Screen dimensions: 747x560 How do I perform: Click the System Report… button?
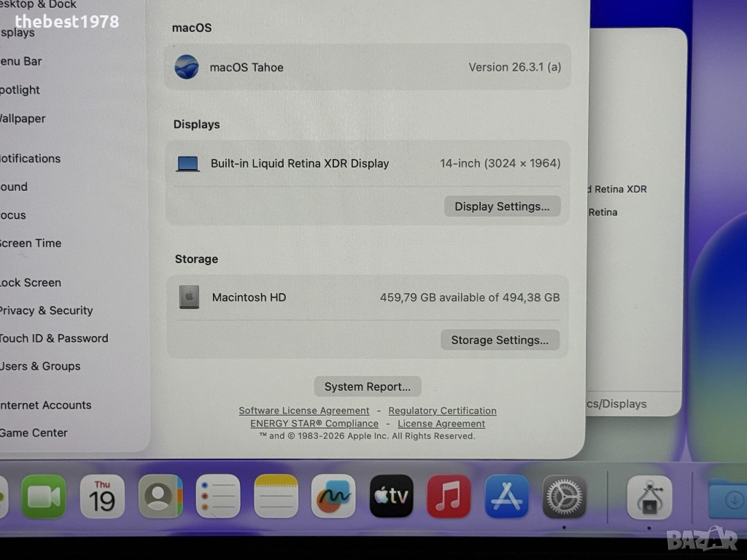pos(368,386)
